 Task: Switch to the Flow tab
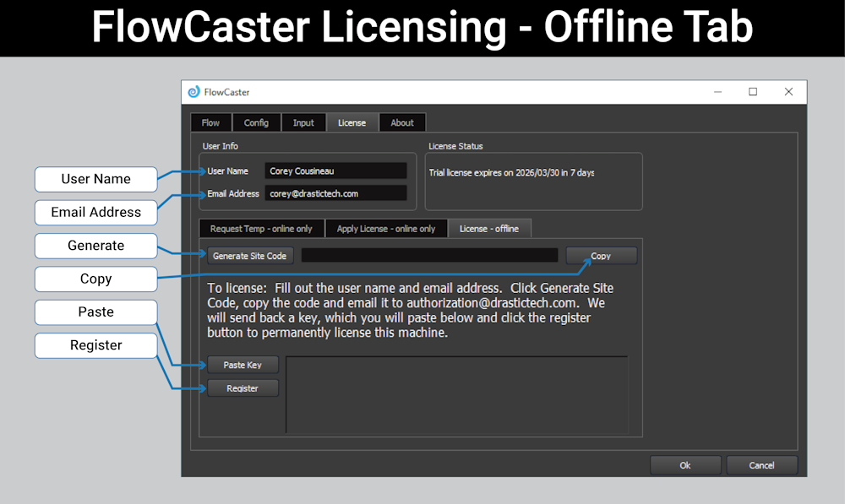coord(210,122)
